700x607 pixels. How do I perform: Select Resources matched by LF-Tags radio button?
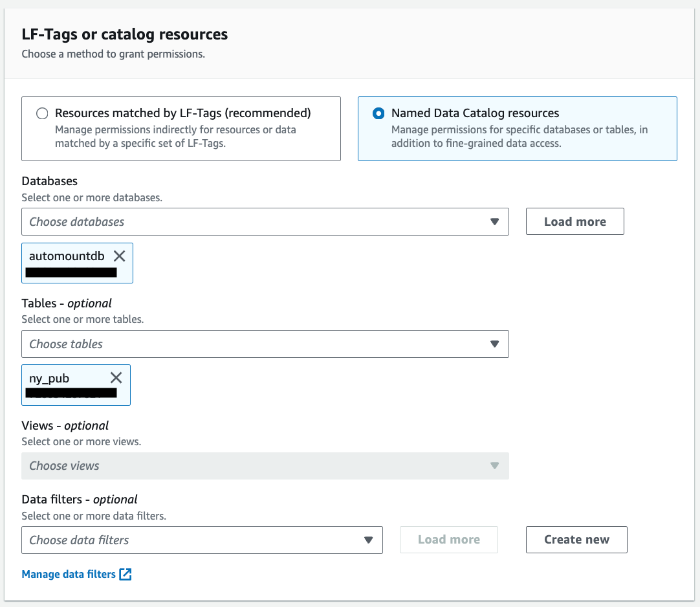coord(42,114)
